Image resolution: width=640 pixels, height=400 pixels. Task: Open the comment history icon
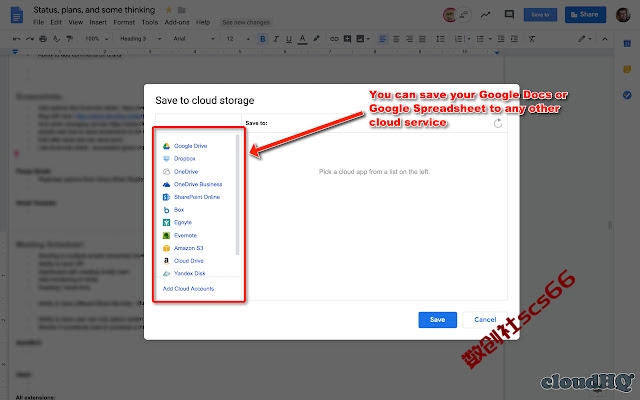tap(509, 15)
